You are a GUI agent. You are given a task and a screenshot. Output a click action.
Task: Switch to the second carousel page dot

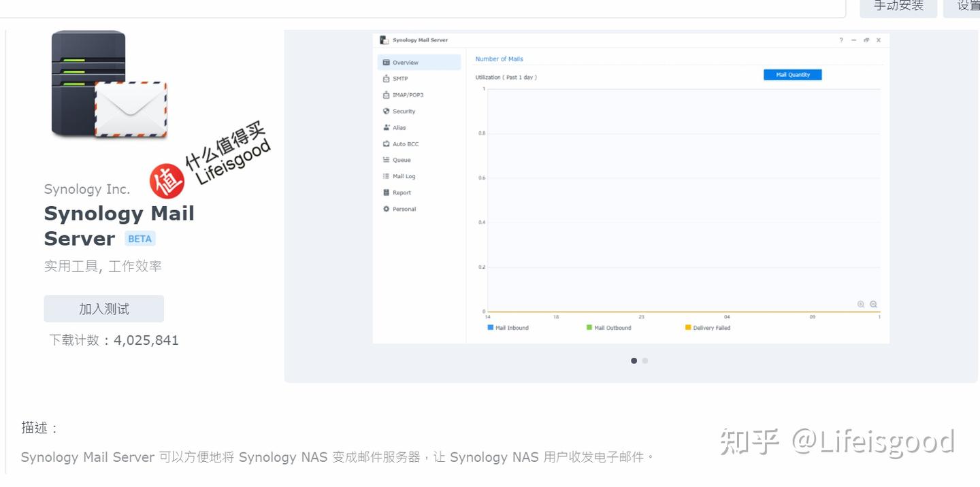pos(645,360)
